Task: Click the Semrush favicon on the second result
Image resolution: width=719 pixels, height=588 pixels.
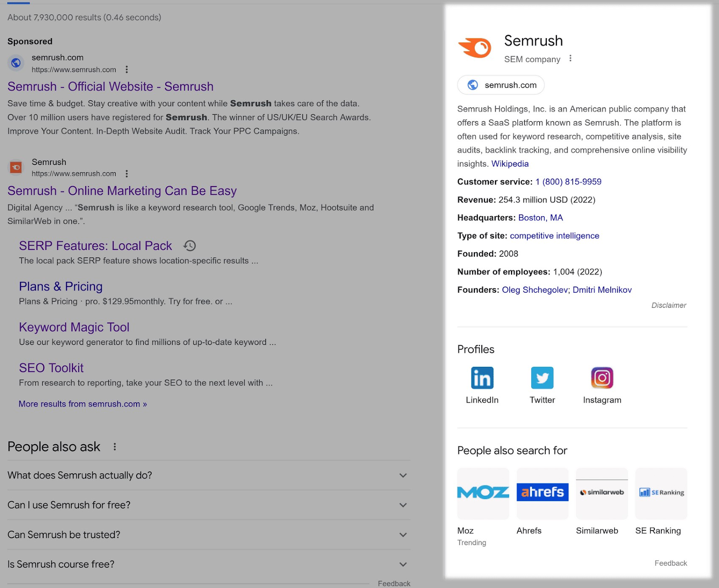Action: tap(16, 167)
